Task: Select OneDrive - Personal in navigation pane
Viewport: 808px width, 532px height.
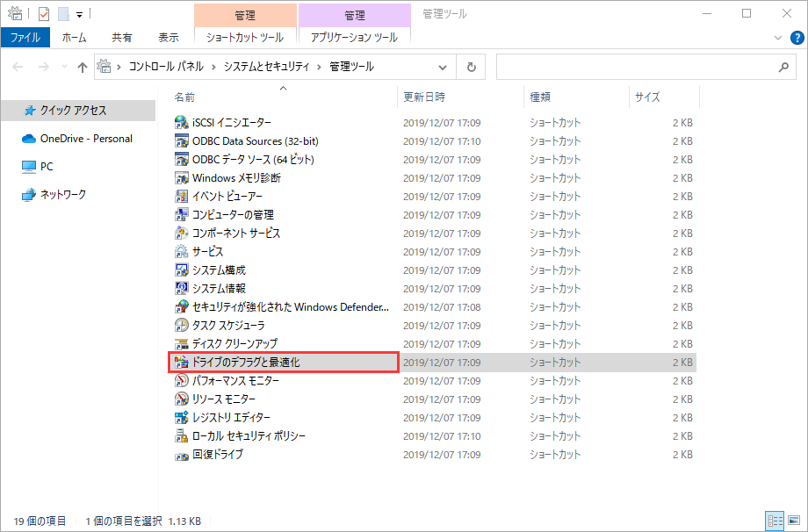Action: pos(86,138)
